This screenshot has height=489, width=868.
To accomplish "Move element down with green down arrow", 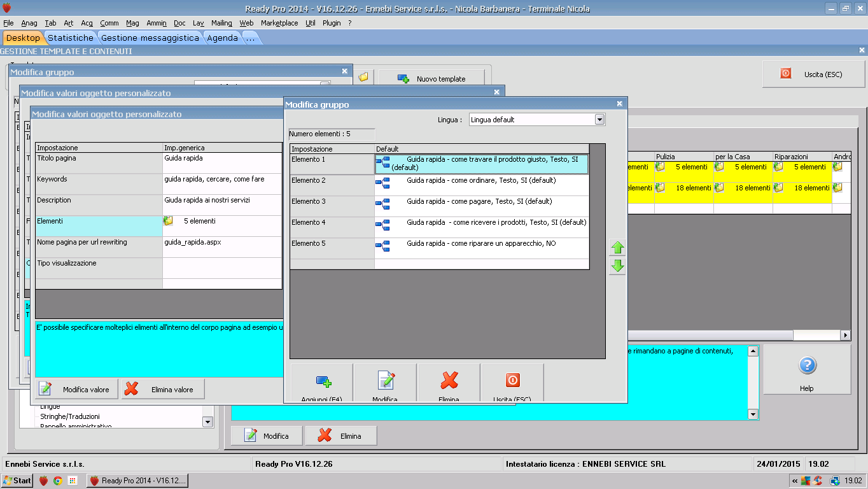I will [617, 267].
